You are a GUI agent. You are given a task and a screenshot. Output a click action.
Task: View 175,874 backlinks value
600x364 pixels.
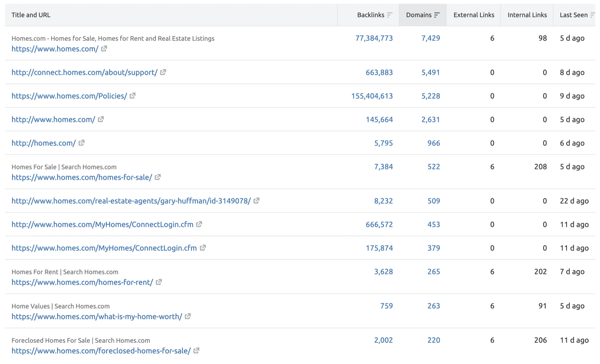379,248
